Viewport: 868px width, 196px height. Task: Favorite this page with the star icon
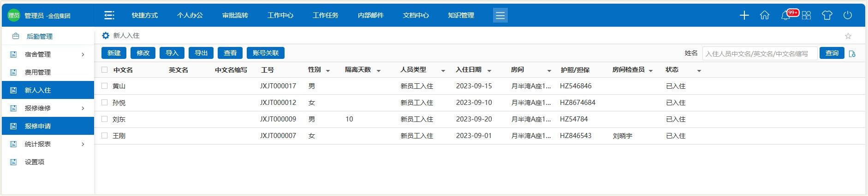(x=848, y=36)
